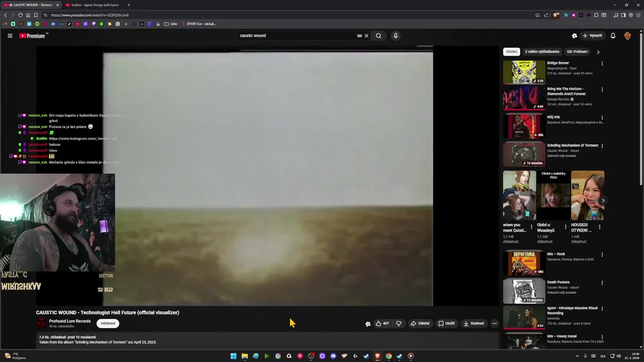
Task: Dislike the video with thumbs down
Action: click(x=398, y=323)
